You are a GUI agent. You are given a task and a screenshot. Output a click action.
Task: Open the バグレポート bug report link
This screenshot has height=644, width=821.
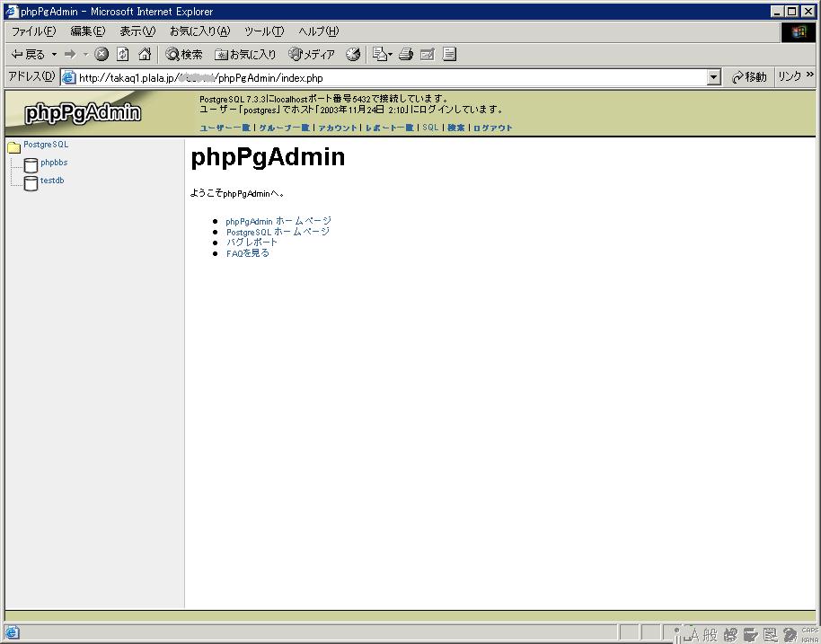tap(252, 243)
